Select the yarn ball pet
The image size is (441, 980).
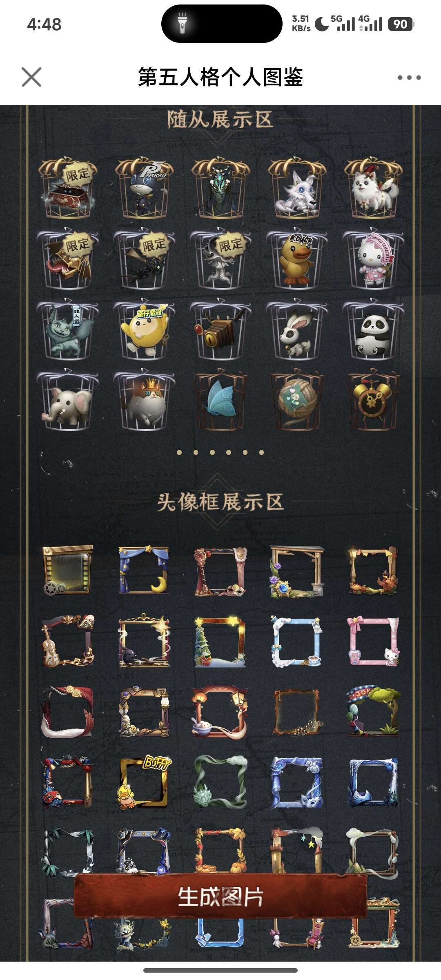[x=296, y=400]
